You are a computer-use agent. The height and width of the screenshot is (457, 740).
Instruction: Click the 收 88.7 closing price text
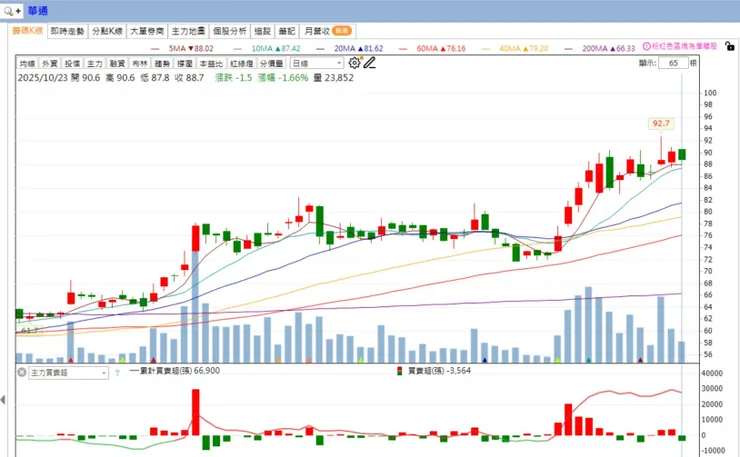(x=189, y=78)
